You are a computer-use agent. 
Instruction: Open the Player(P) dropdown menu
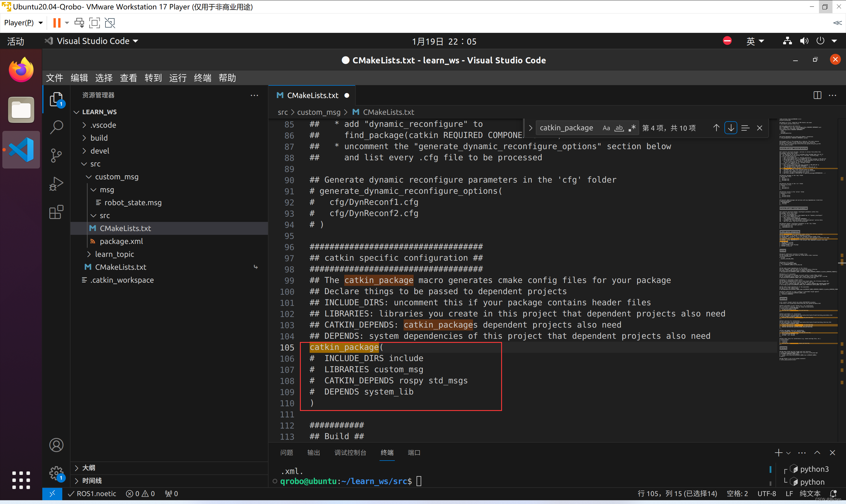click(23, 23)
